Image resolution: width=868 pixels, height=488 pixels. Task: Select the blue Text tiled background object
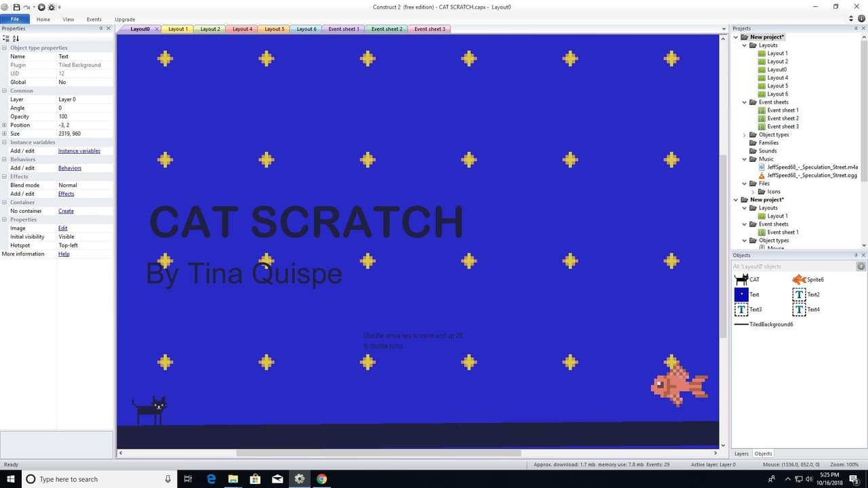tap(747, 294)
